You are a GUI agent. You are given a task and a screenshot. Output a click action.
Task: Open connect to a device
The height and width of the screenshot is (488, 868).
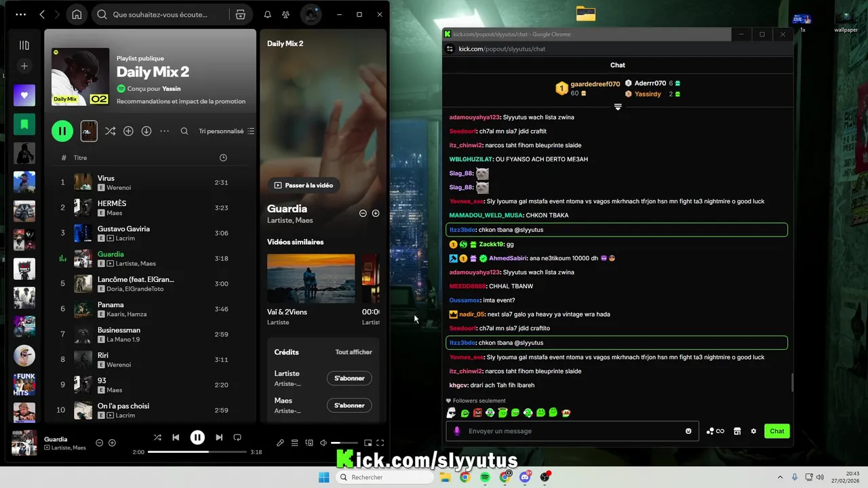[x=309, y=443]
